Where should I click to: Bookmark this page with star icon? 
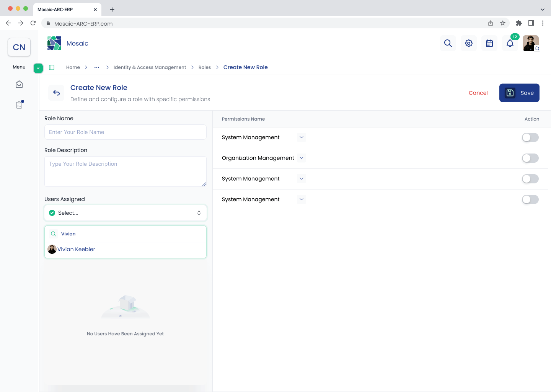pos(503,23)
